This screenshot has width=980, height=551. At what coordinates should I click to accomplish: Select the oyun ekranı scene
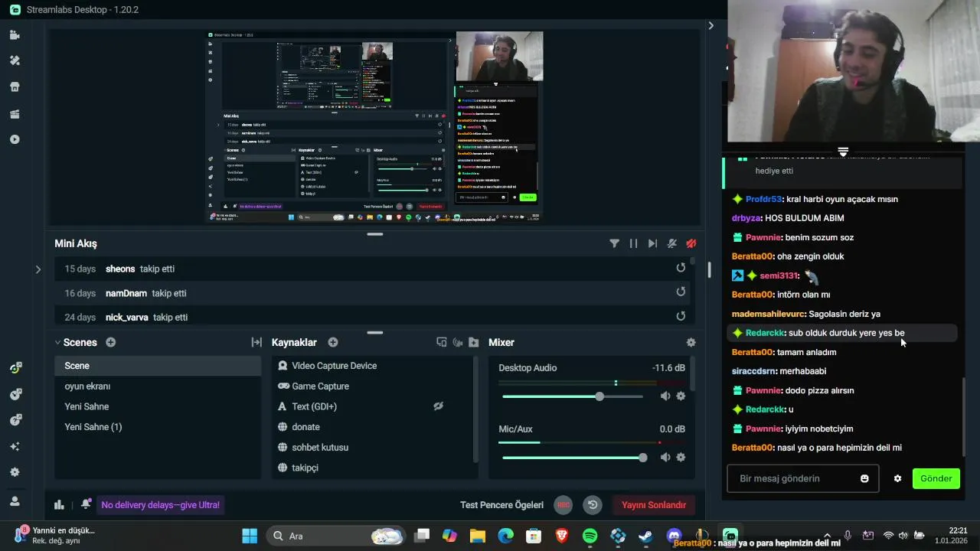[x=158, y=386]
